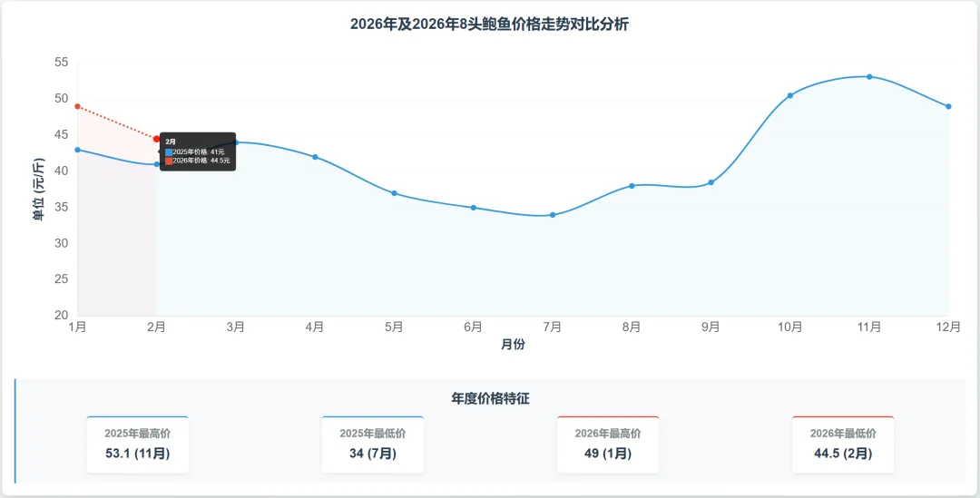Click the "10月" x-axis label
Screen dimensions: 980x498
pyautogui.click(x=790, y=327)
